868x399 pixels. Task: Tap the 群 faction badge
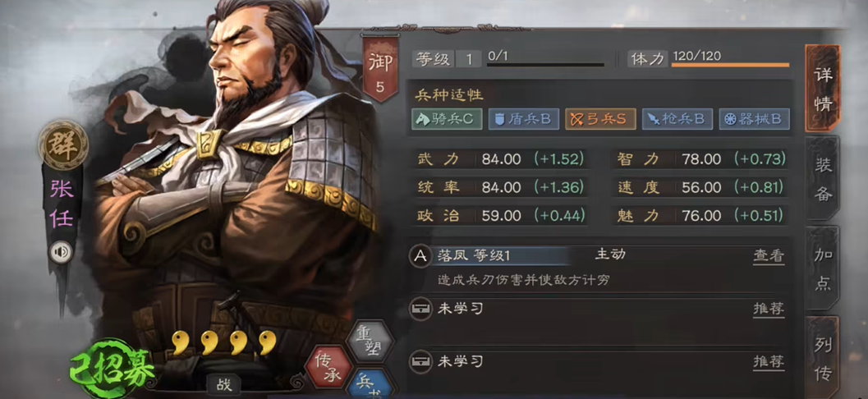click(63, 145)
